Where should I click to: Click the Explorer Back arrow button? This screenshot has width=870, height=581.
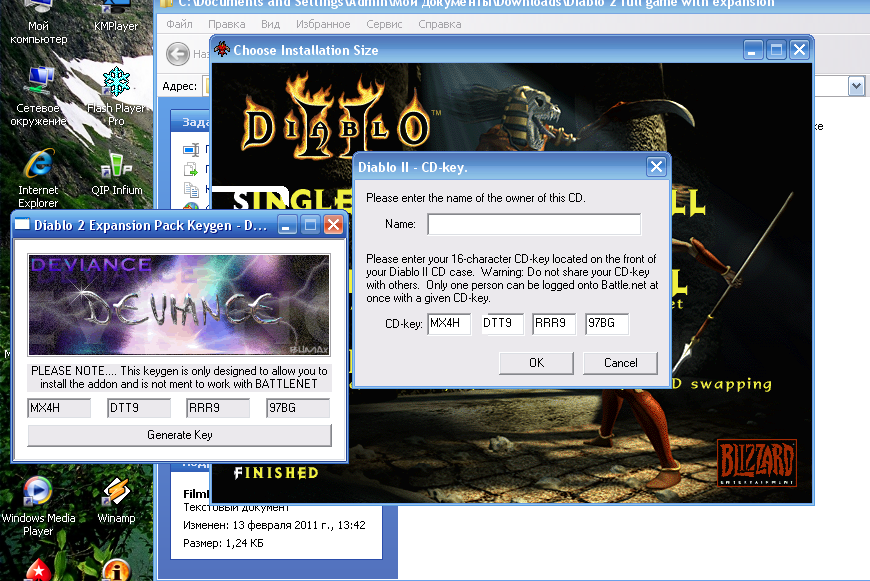pyautogui.click(x=178, y=54)
